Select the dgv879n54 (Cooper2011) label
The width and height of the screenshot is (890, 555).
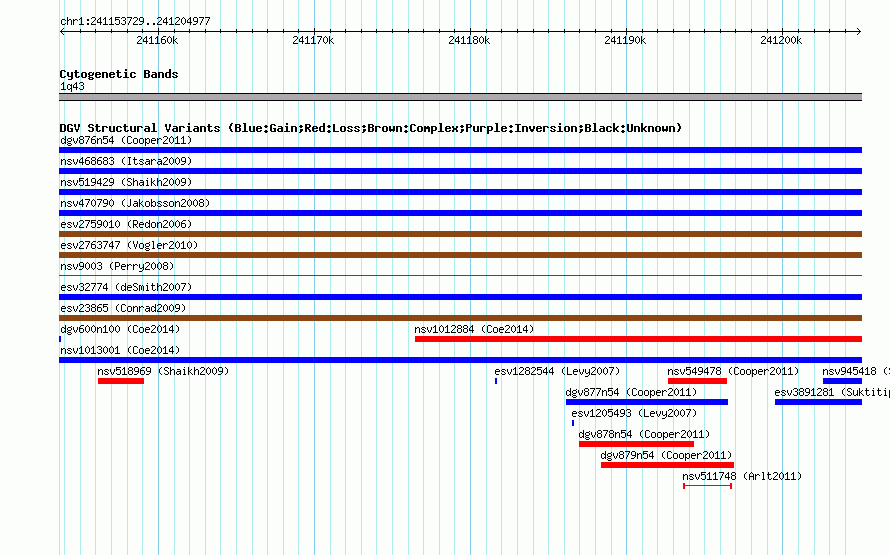pyautogui.click(x=666, y=455)
